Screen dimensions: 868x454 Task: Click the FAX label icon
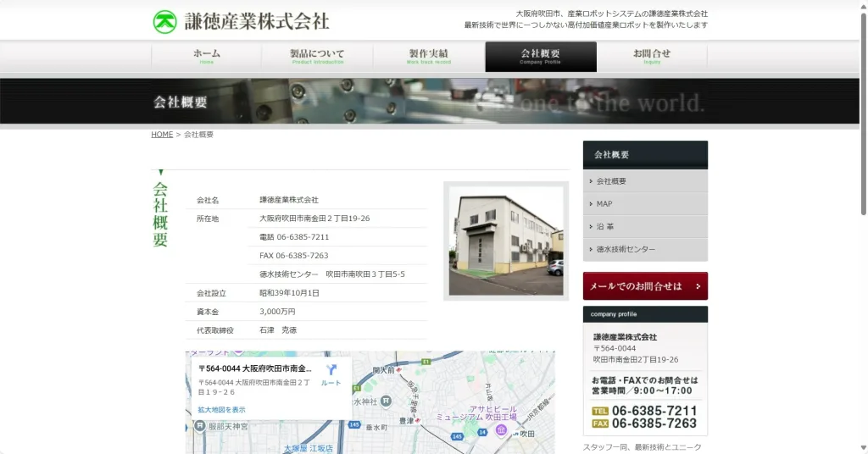click(600, 424)
